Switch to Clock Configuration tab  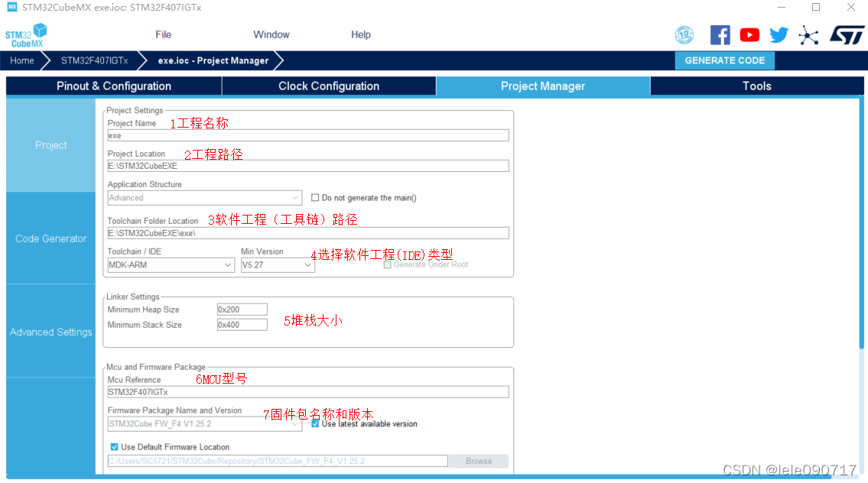tap(329, 86)
